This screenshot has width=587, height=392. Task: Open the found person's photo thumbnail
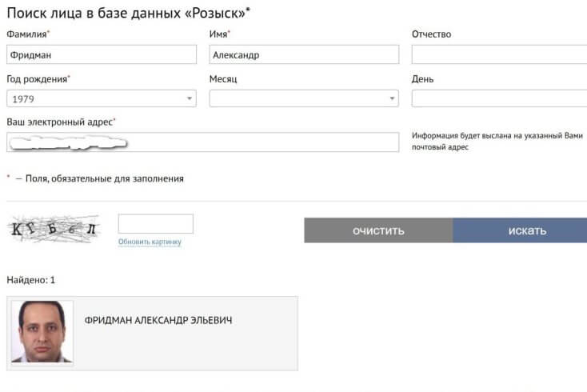tap(42, 332)
